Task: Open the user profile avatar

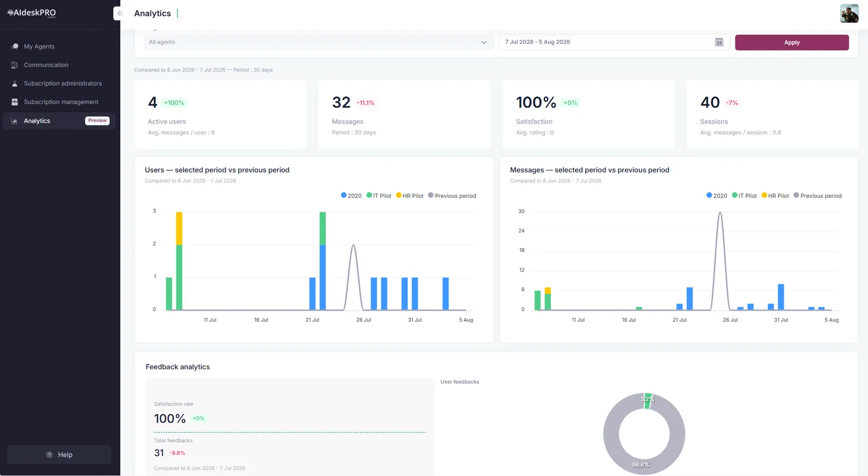Action: tap(849, 14)
